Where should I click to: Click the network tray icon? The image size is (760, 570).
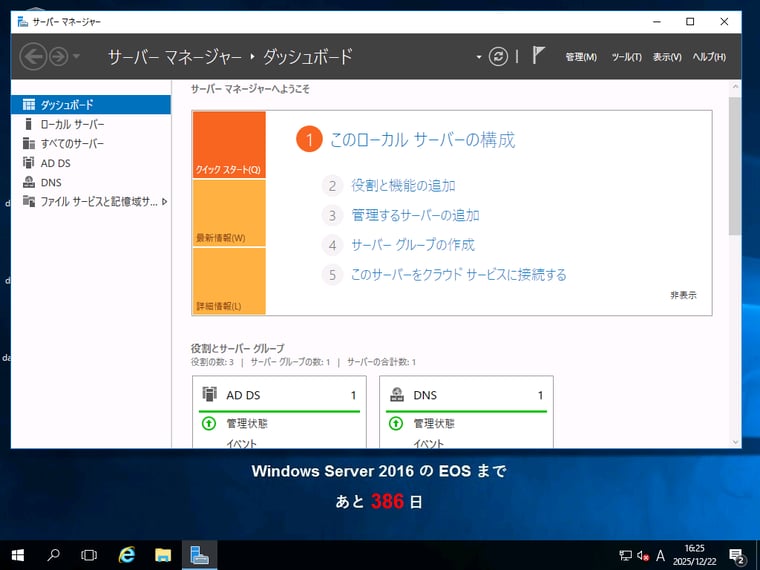pos(625,555)
